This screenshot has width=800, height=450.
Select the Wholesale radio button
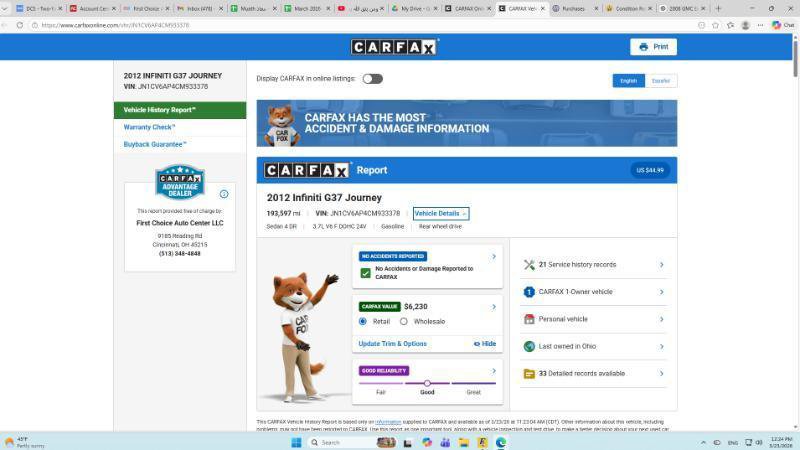404,321
